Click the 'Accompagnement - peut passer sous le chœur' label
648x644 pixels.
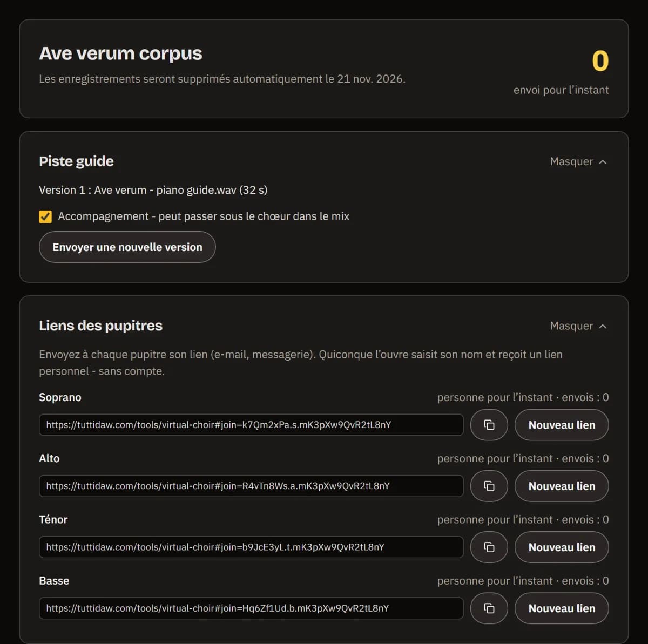coord(204,216)
